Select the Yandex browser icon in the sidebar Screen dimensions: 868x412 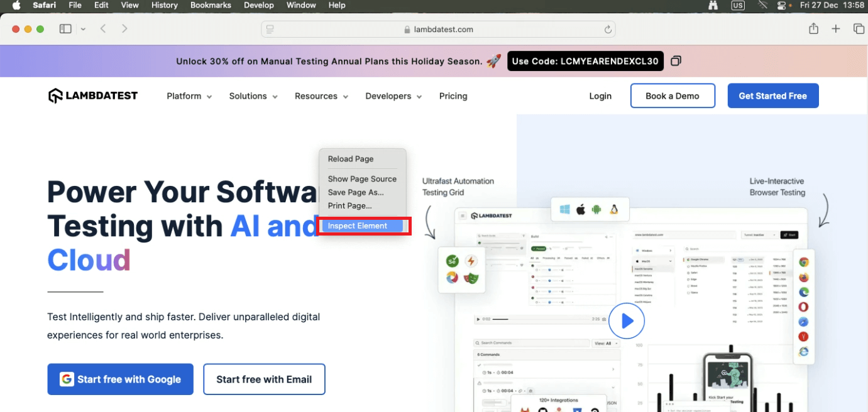coord(804,336)
